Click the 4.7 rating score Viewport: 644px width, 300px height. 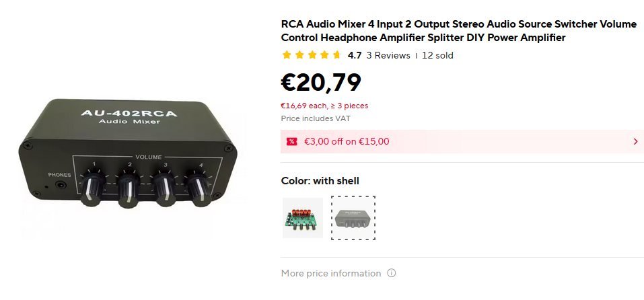point(355,56)
